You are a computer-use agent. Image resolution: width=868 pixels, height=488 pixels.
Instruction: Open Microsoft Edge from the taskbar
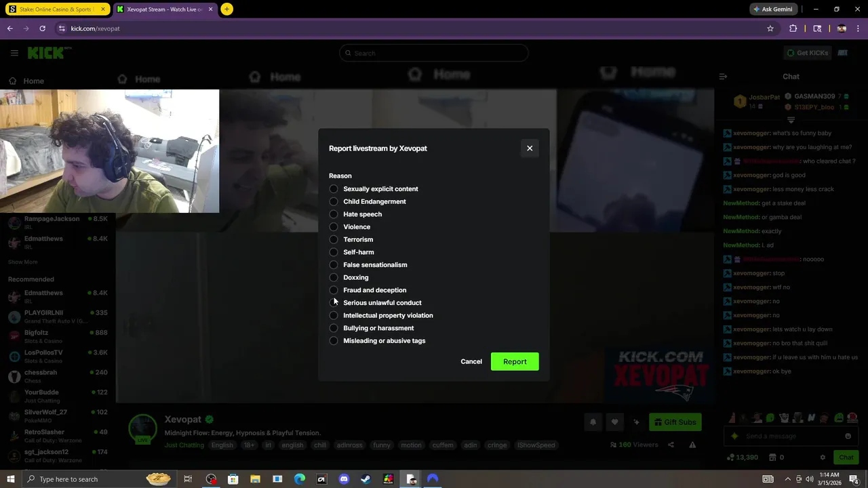click(x=300, y=479)
